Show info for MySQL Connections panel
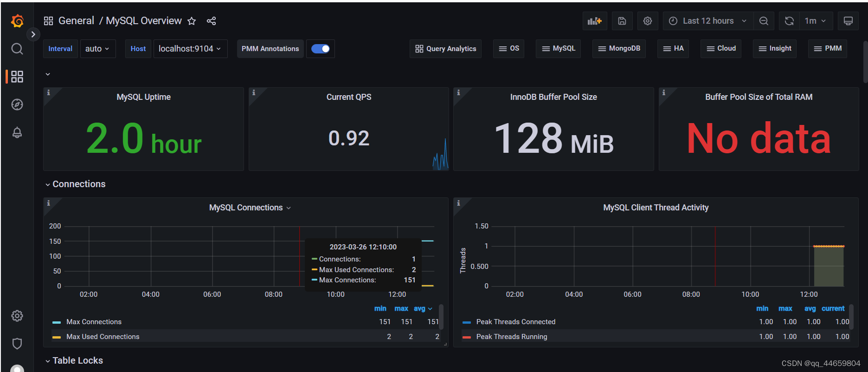The image size is (868, 372). 48,203
